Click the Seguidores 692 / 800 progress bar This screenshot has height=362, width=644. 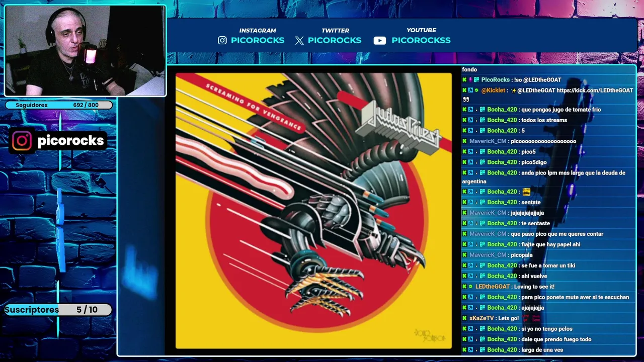(58, 105)
